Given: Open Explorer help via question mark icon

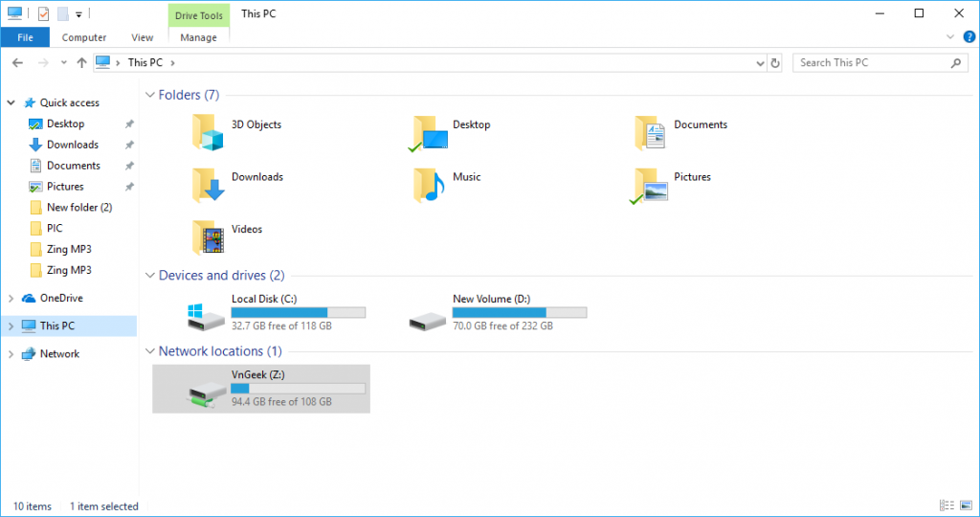Looking at the screenshot, I should pyautogui.click(x=969, y=37).
